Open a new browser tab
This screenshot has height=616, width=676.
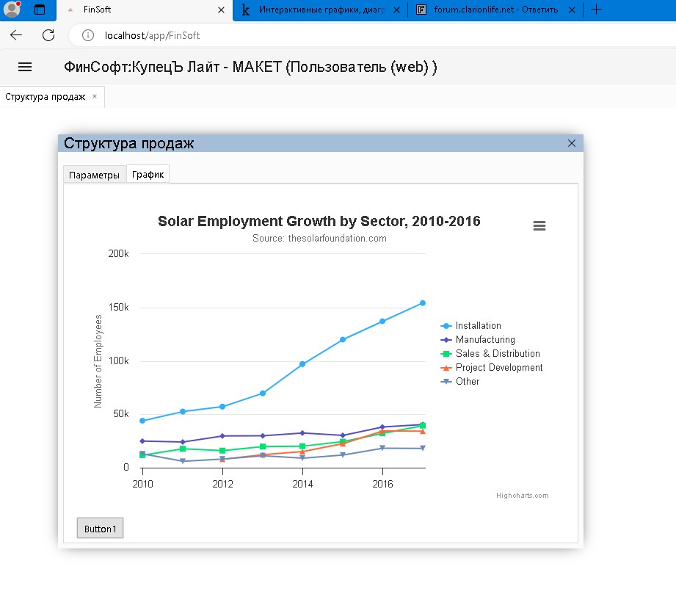point(596,10)
